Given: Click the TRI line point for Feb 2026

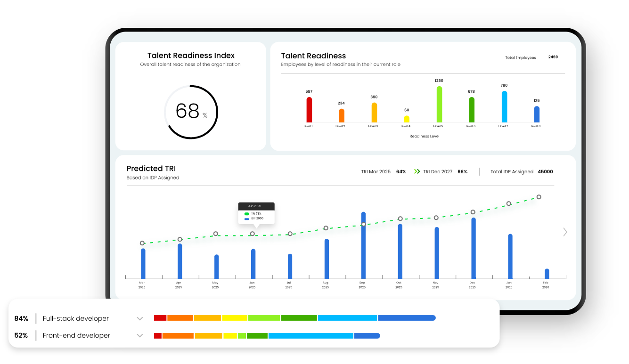Looking at the screenshot, I should click(x=539, y=197).
